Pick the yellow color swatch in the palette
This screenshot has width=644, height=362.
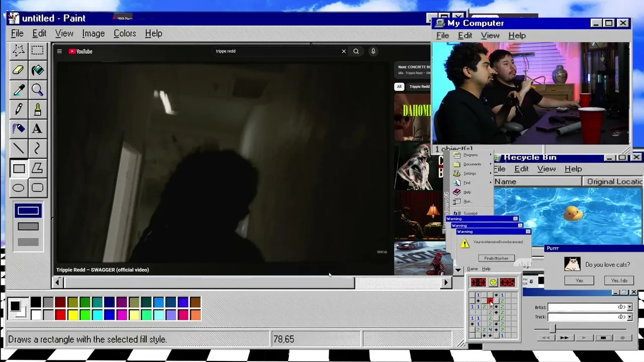[x=73, y=315]
